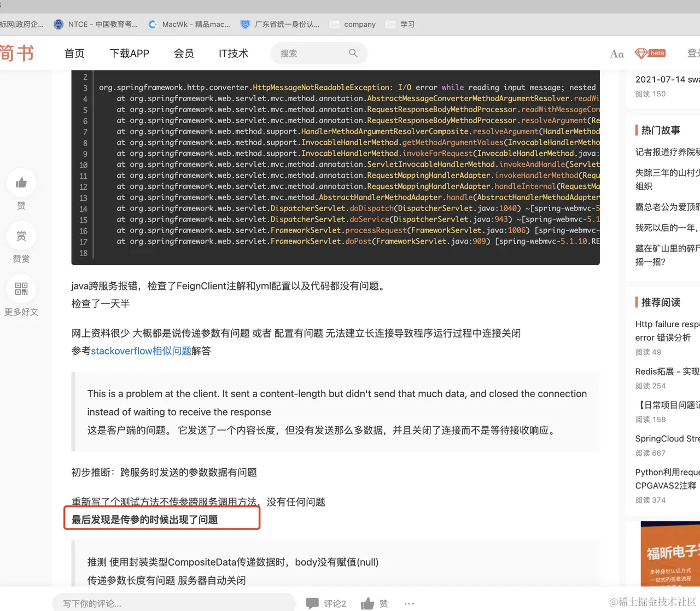Viewport: 700px width, 611px height.
Task: Open the 2021-07-14 swa article link
Action: 667,79
